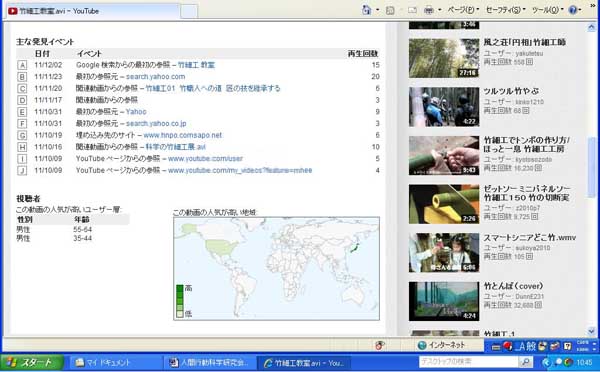Open the 竹細工 教室 Google search link
Screen dimensions: 600x372
click(x=196, y=65)
